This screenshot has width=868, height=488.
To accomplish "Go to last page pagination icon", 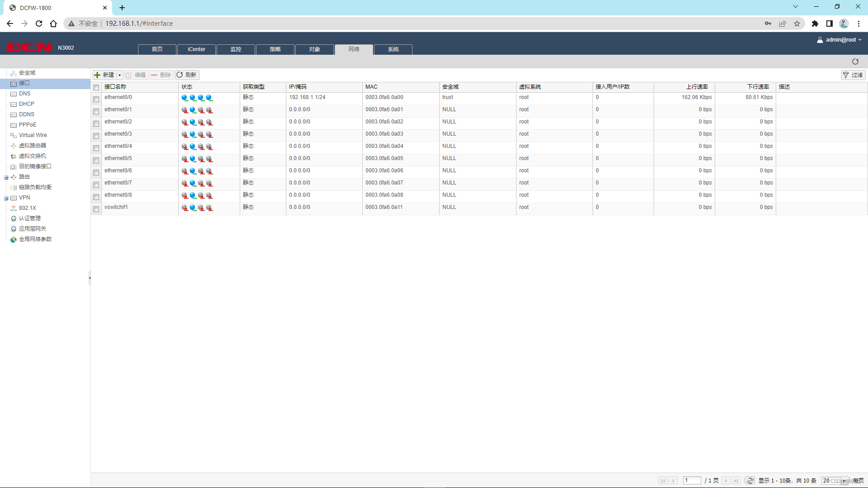I will [x=736, y=480].
